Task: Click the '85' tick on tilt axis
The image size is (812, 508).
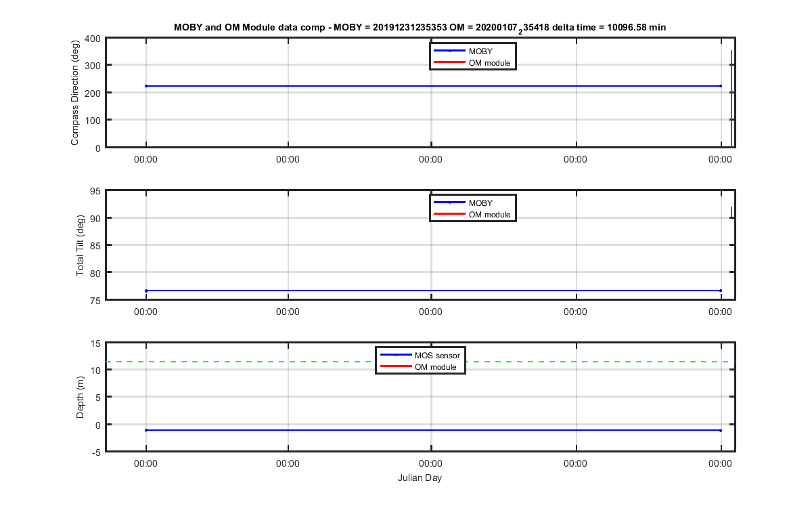Action: [x=96, y=245]
